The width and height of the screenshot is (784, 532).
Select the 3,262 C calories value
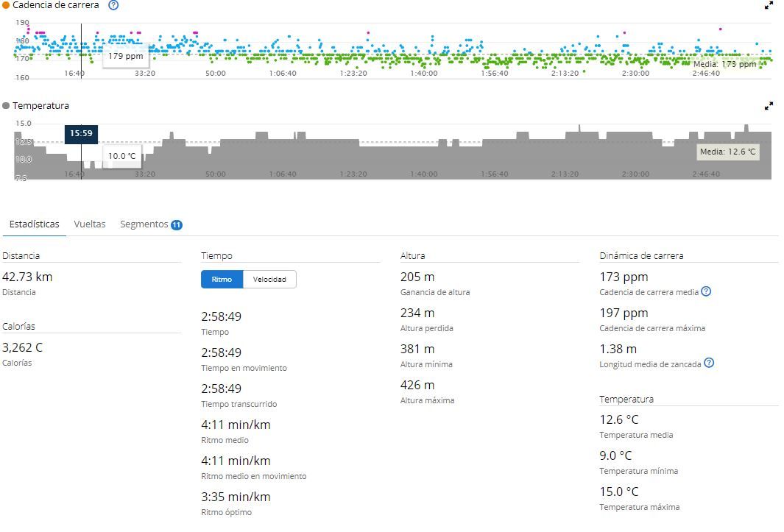22,347
